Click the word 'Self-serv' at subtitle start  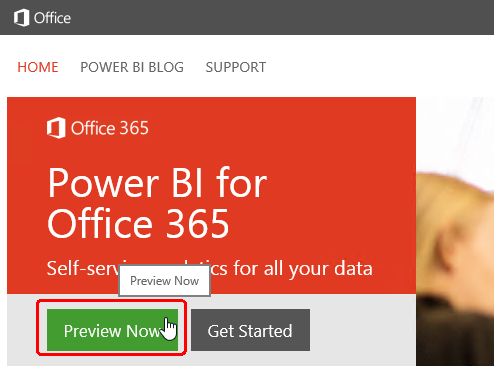[x=83, y=268]
